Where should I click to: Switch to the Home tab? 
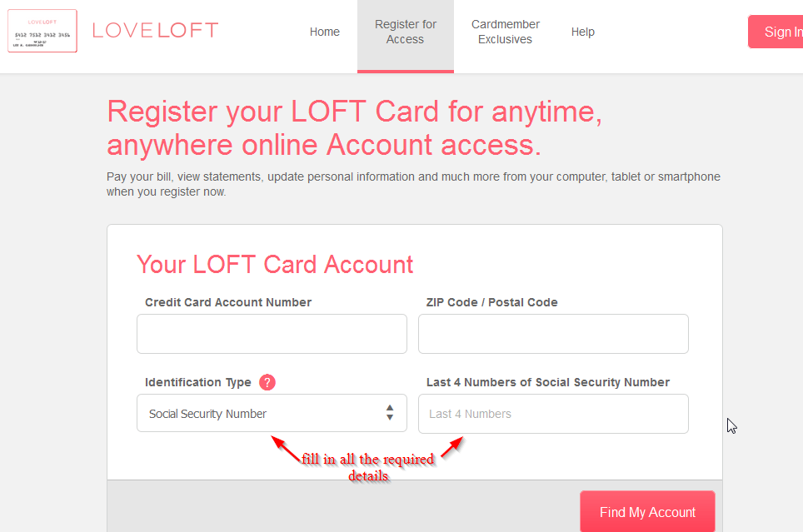324,31
